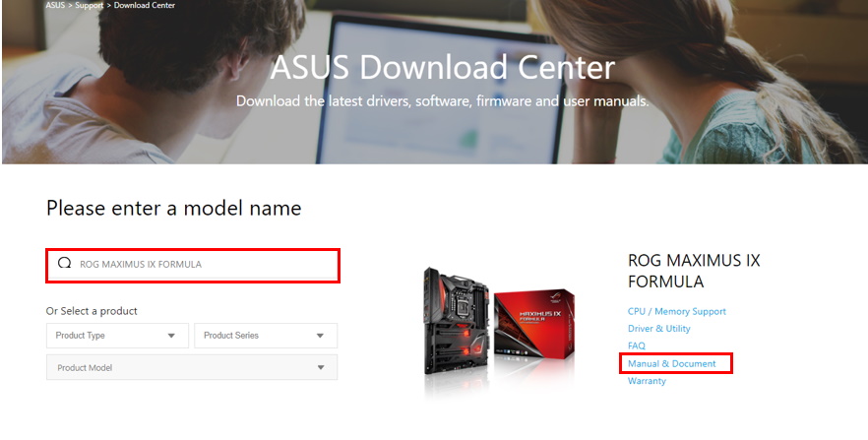Click the ROG MAXIMUS IX FORMULA product title
The height and width of the screenshot is (440, 868).
694,272
